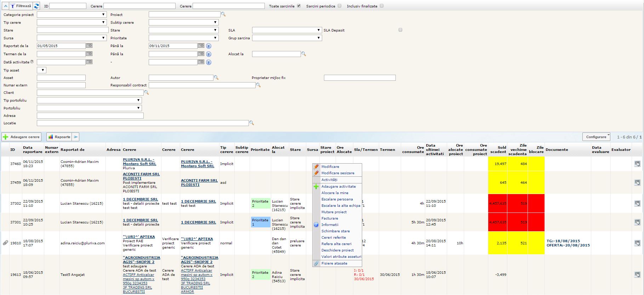Open the Configurare dropdown button

(x=597, y=137)
